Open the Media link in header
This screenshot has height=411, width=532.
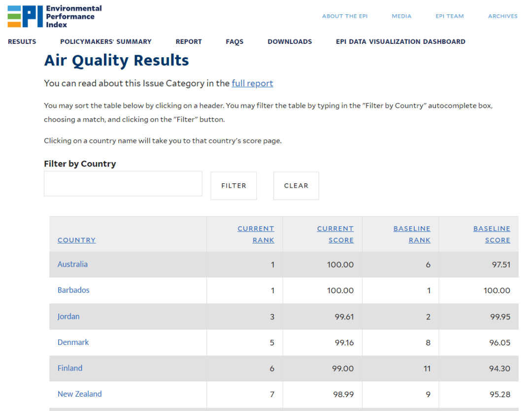pos(401,16)
